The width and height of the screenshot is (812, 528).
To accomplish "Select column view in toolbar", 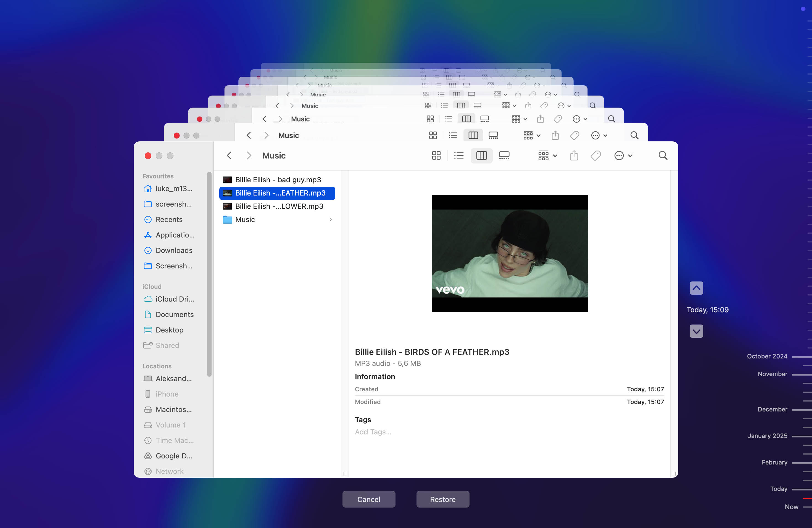I will tap(481, 155).
